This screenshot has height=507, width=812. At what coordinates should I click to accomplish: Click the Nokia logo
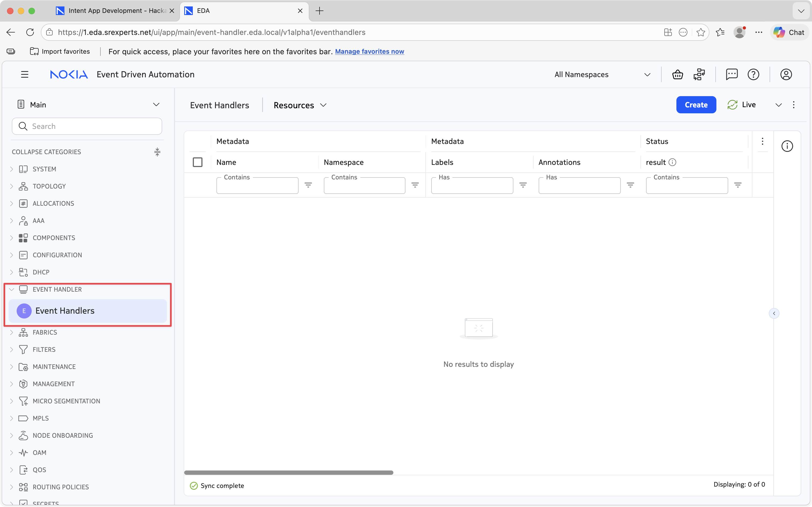point(69,74)
